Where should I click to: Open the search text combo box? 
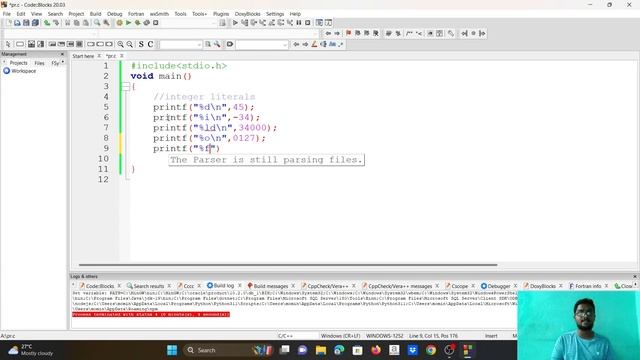click(180, 44)
